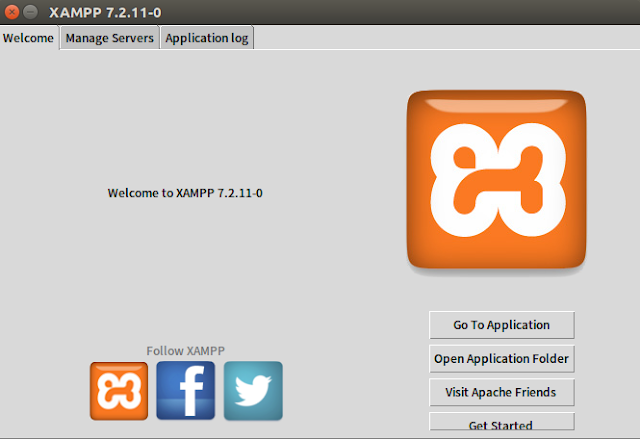This screenshot has width=640, height=439.
Task: Click Visit Apache Friends button
Action: [502, 392]
